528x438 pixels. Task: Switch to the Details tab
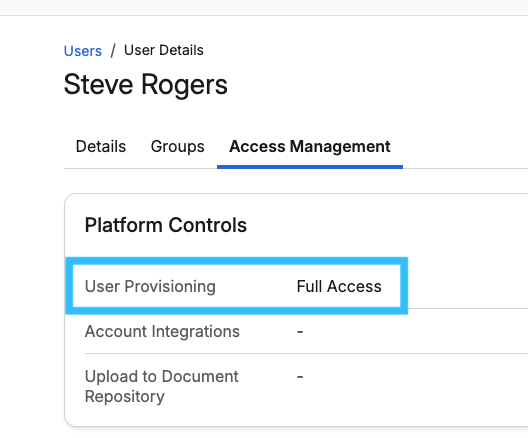point(101,146)
